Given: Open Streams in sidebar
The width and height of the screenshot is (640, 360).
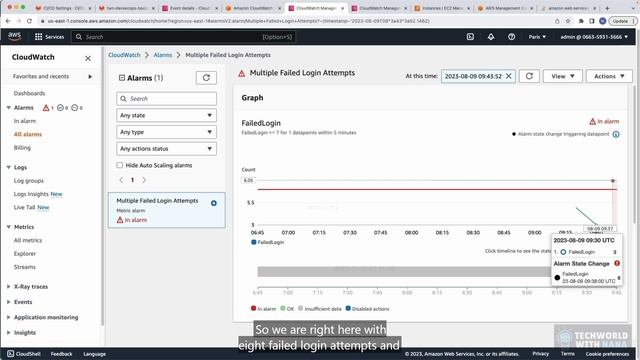Looking at the screenshot, I should pos(24,267).
